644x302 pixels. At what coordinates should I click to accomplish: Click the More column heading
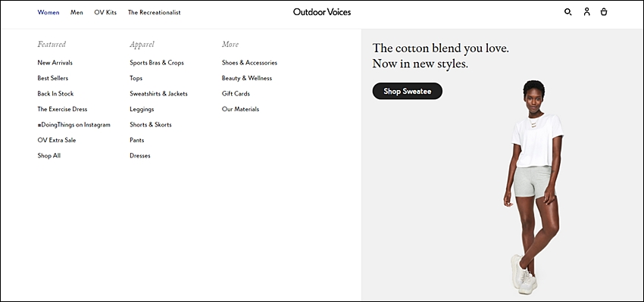[x=230, y=45]
